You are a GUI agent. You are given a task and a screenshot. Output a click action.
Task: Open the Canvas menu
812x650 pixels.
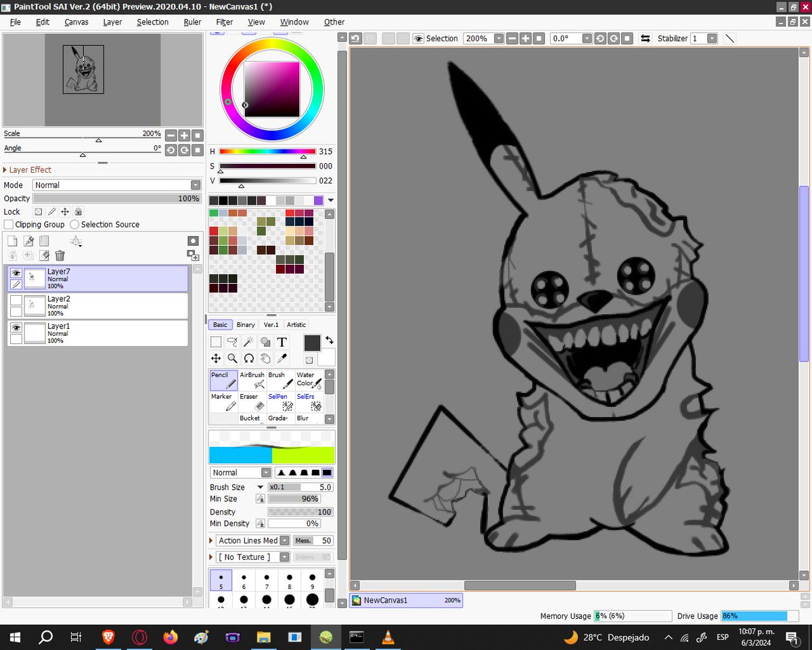(76, 22)
